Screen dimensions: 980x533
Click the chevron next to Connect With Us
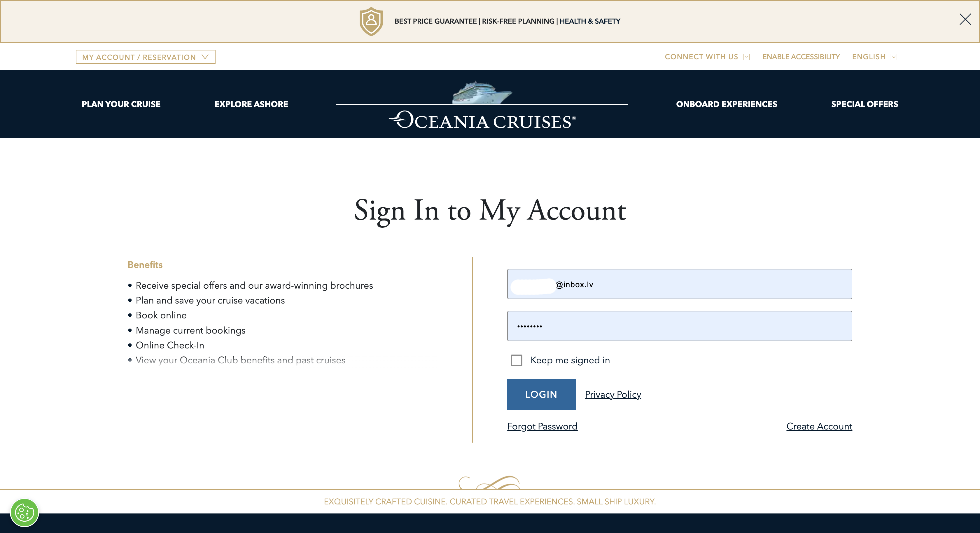click(x=746, y=57)
